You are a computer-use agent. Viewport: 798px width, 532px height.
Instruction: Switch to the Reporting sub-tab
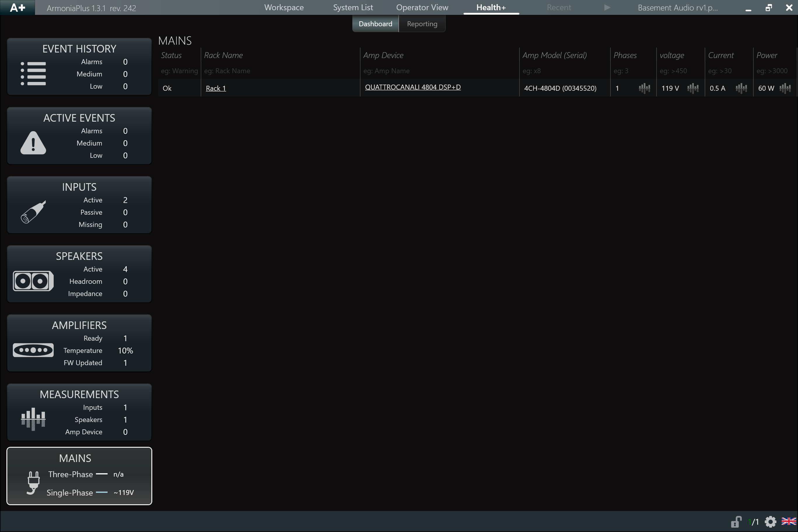pos(422,24)
